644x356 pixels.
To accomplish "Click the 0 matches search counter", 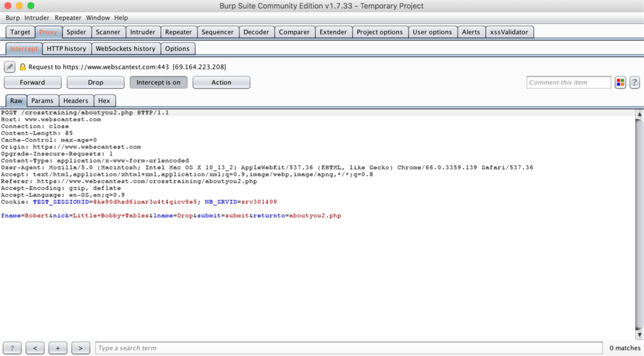I will click(x=625, y=348).
